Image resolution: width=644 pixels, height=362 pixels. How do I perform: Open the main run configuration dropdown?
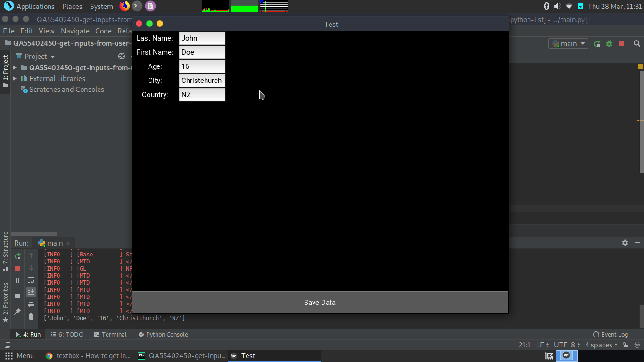(568, 43)
